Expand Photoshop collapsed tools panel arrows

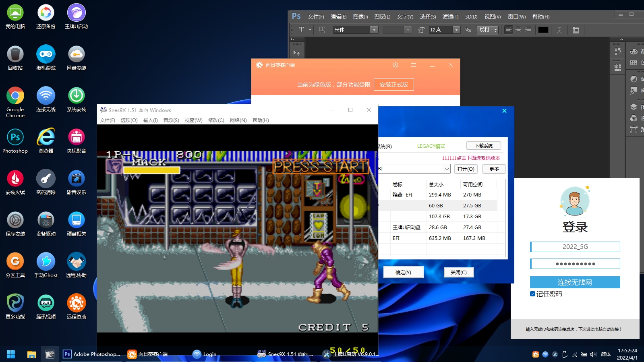tap(292, 39)
